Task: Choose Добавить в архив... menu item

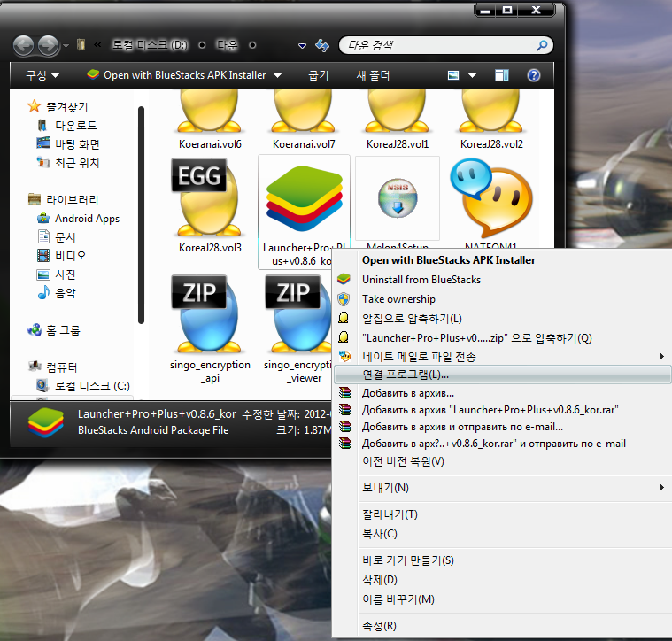Action: coord(501,393)
